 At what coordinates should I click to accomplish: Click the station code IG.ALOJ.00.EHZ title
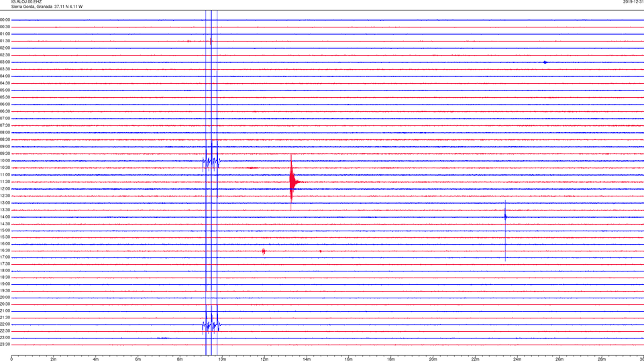tap(26, 2)
